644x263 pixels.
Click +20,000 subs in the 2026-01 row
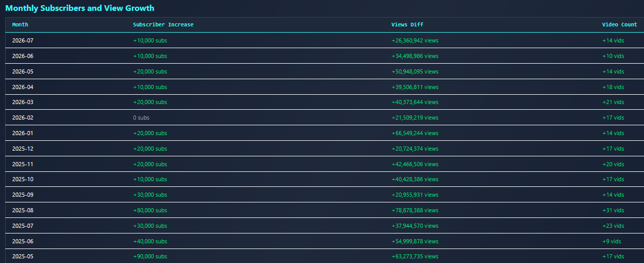pyautogui.click(x=150, y=133)
